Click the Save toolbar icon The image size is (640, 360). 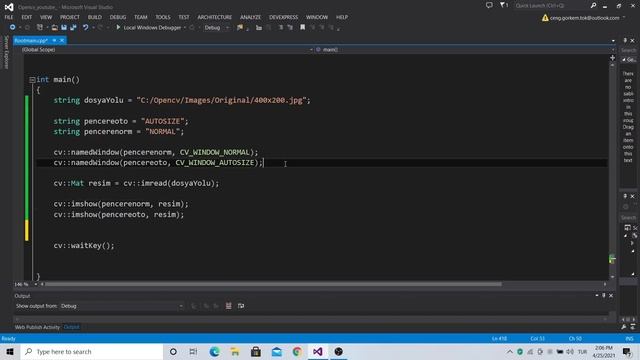point(64,27)
